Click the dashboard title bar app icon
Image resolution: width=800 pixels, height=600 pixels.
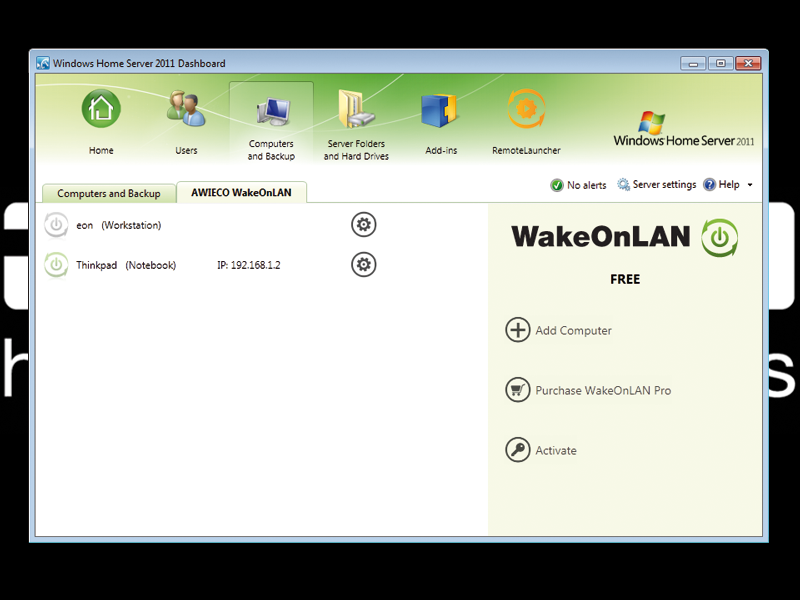click(x=43, y=63)
